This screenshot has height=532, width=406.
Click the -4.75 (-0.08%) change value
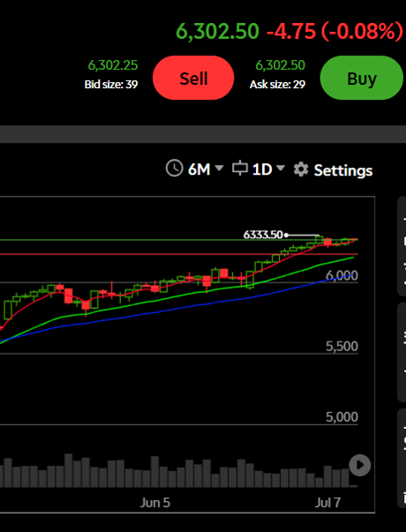coord(335,31)
